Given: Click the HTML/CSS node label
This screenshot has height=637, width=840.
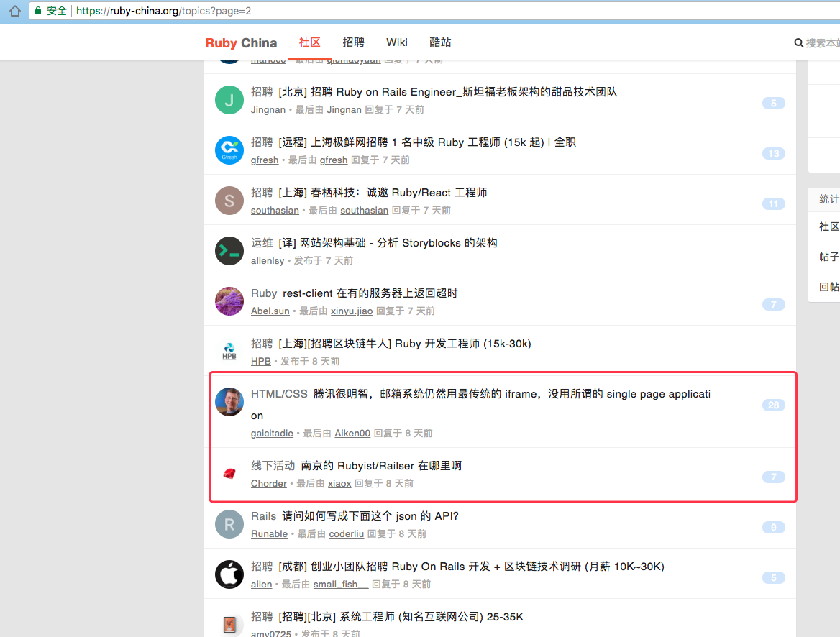Looking at the screenshot, I should click(279, 394).
